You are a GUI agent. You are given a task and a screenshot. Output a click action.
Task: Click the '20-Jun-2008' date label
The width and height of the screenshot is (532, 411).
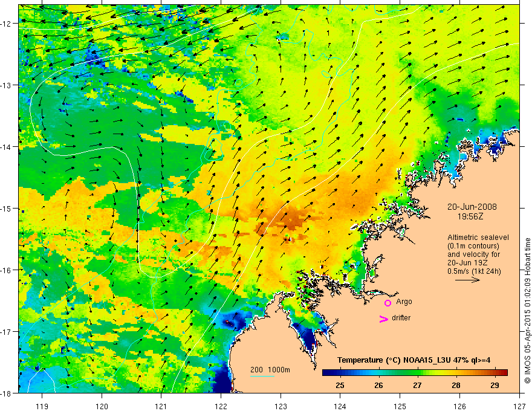[472, 207]
